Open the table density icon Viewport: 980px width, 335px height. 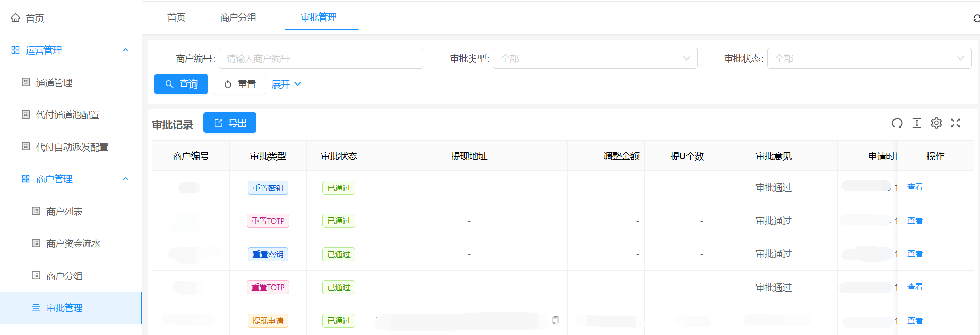click(917, 123)
